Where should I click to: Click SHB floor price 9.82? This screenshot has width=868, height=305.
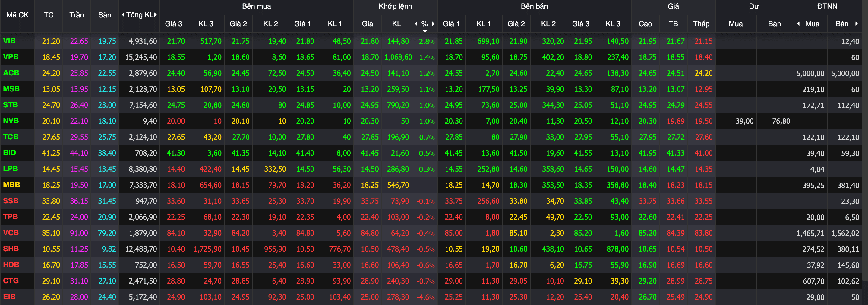109,249
